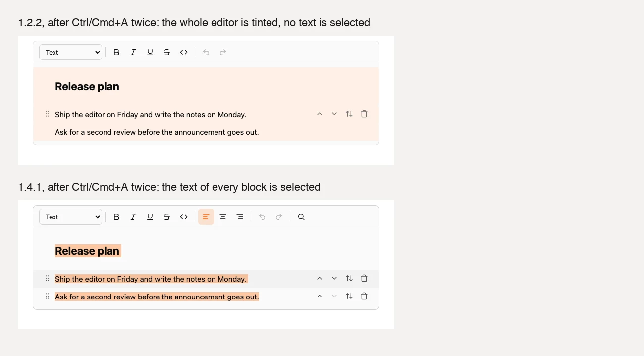The height and width of the screenshot is (356, 644).
Task: Open the Text block type dropdown in 1.2.2 editor
Action: 70,52
